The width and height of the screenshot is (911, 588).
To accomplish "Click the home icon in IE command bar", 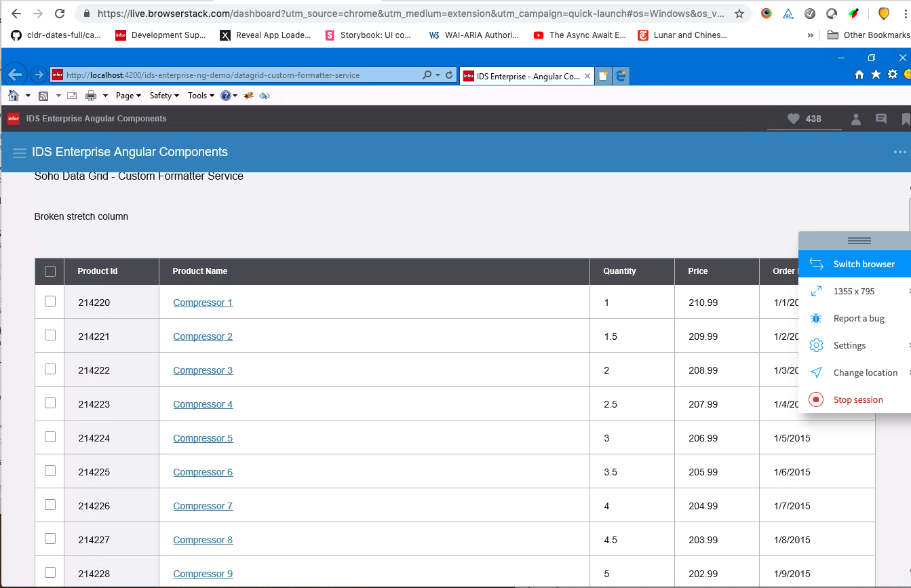I will (14, 96).
